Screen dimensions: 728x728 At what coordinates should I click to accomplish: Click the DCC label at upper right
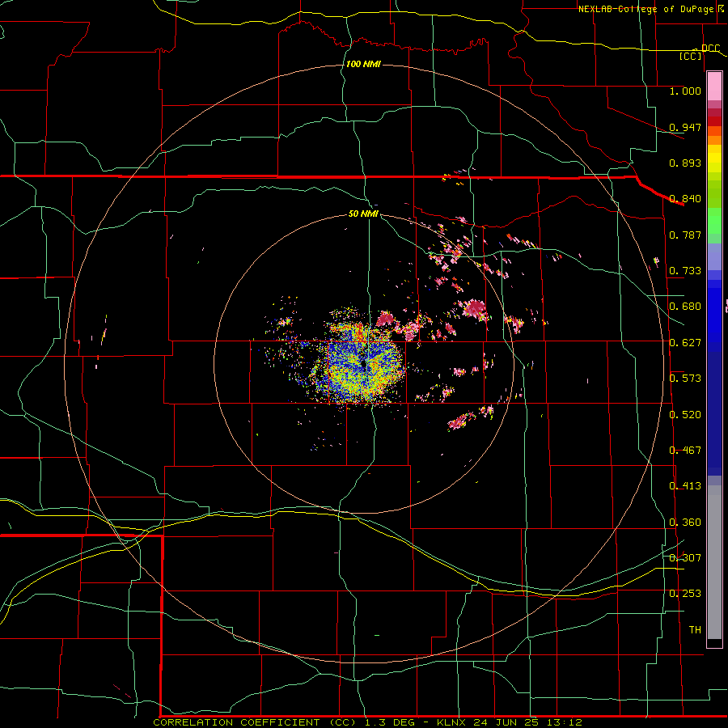click(x=711, y=49)
